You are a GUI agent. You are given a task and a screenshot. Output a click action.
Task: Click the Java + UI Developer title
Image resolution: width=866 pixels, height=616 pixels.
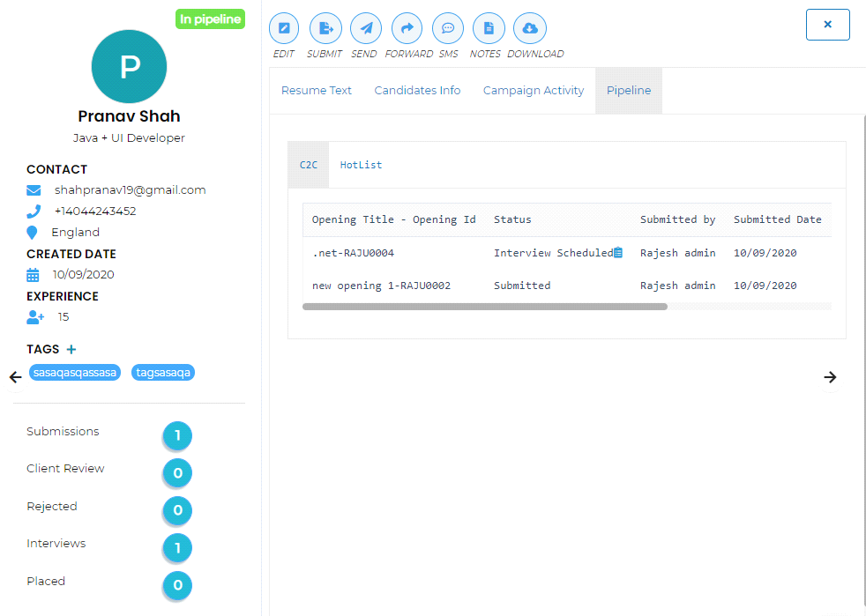[x=129, y=138]
